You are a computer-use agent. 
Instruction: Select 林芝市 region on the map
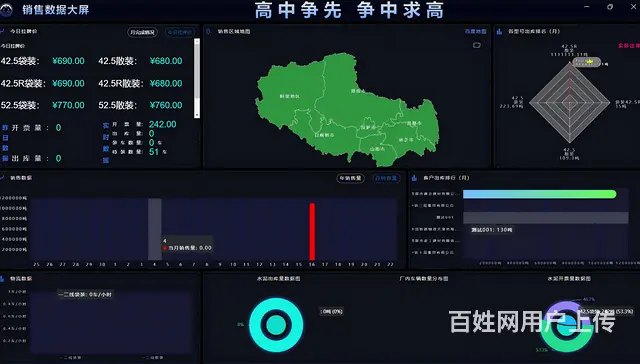coord(406,140)
